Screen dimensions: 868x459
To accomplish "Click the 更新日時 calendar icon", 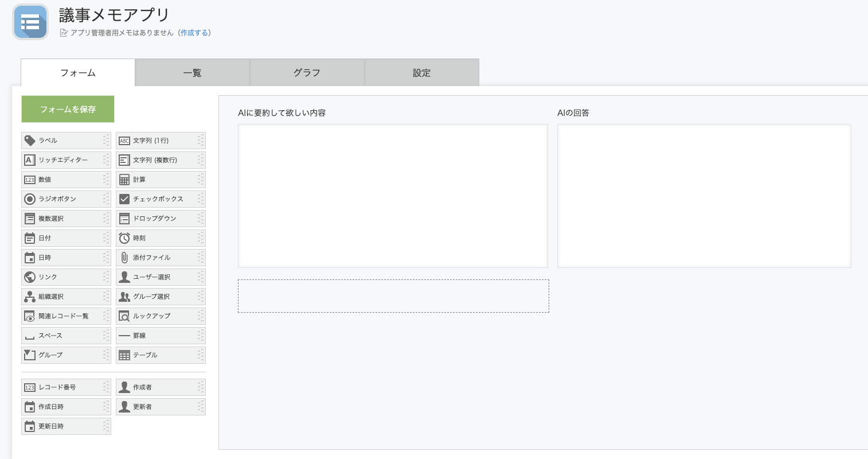I will point(30,426).
